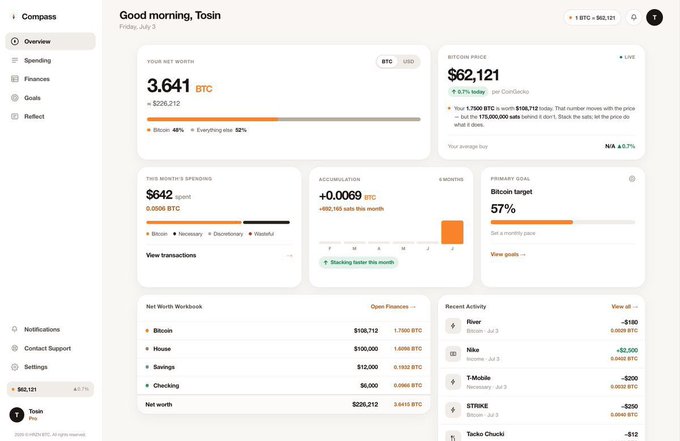680x441 pixels.
Task: Open Notifications in the sidebar
Action: pyautogui.click(x=50, y=330)
